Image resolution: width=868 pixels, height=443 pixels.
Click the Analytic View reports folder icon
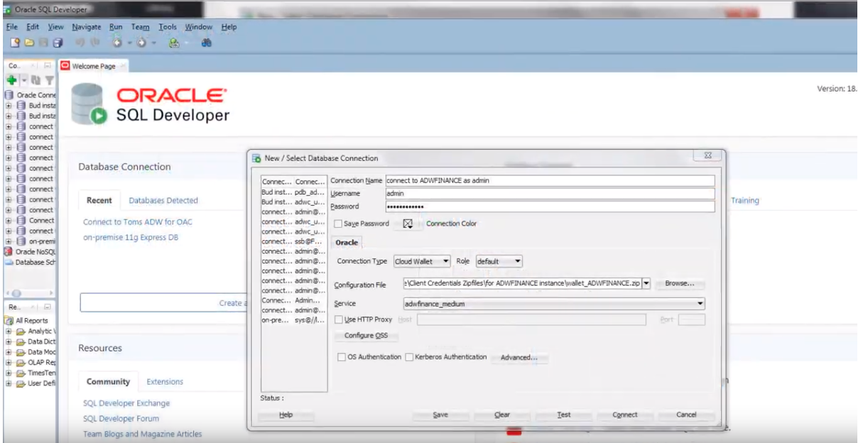pos(21,330)
